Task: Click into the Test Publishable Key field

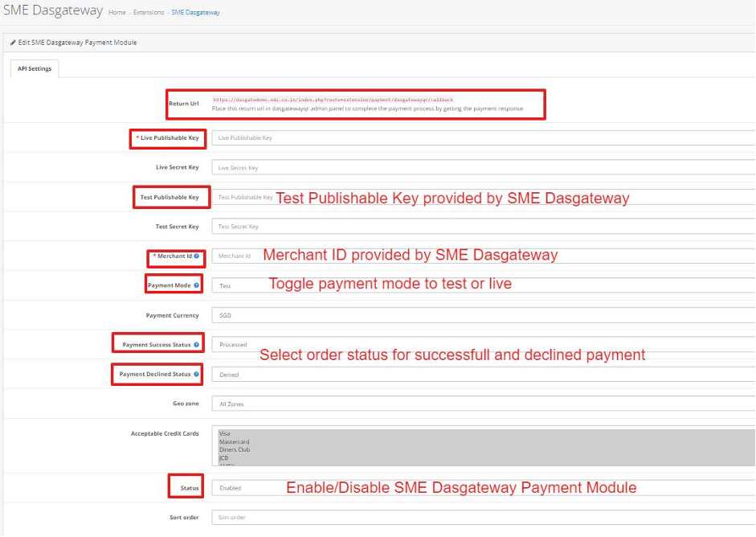Action: pyautogui.click(x=484, y=197)
